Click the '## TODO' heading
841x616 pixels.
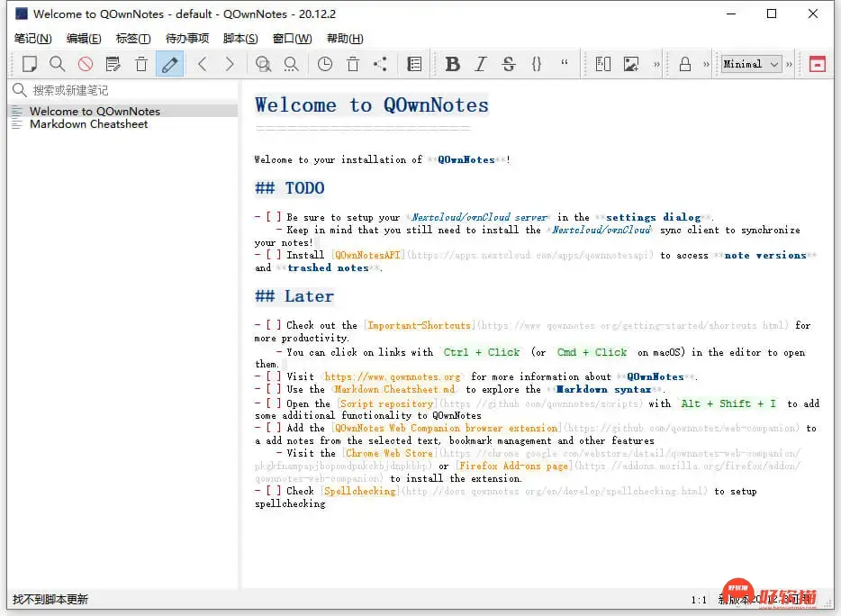[x=290, y=188]
